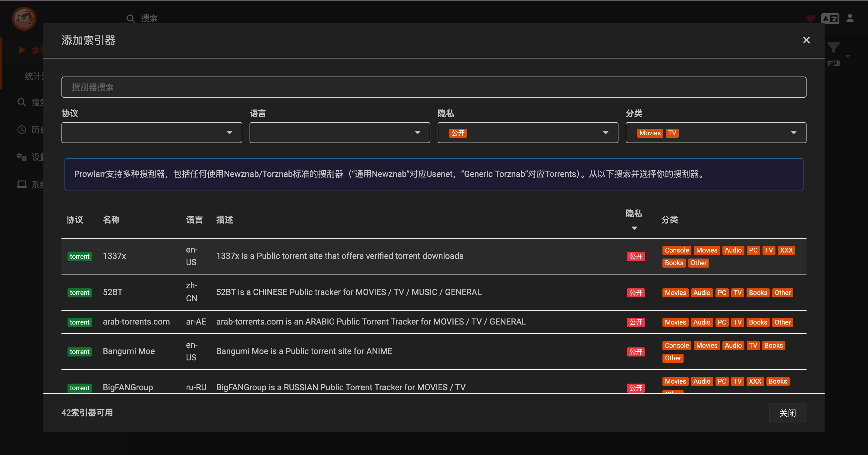The height and width of the screenshot is (455, 868).
Task: Close the add indexer dialog with X
Action: (x=806, y=40)
